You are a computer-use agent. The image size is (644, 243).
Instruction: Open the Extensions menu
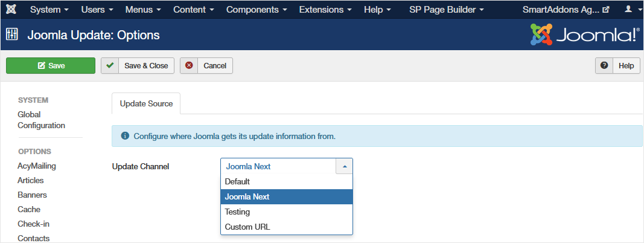(x=325, y=9)
